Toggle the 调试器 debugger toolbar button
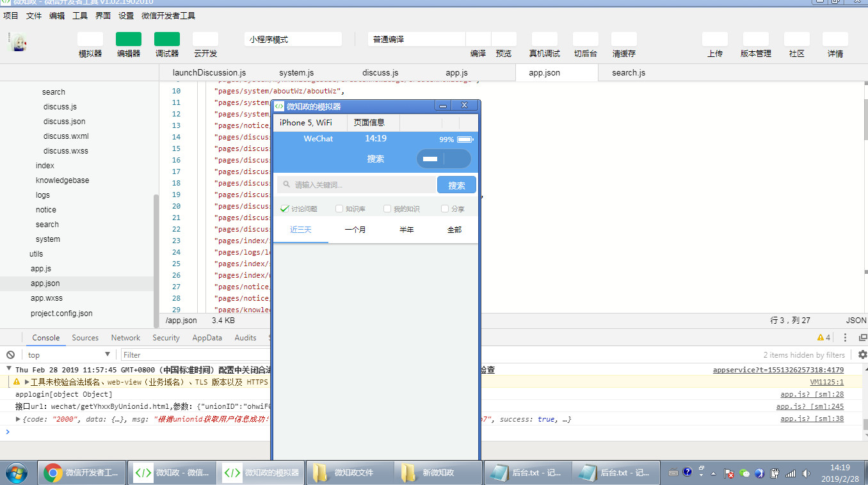The width and height of the screenshot is (868, 485). coord(167,40)
